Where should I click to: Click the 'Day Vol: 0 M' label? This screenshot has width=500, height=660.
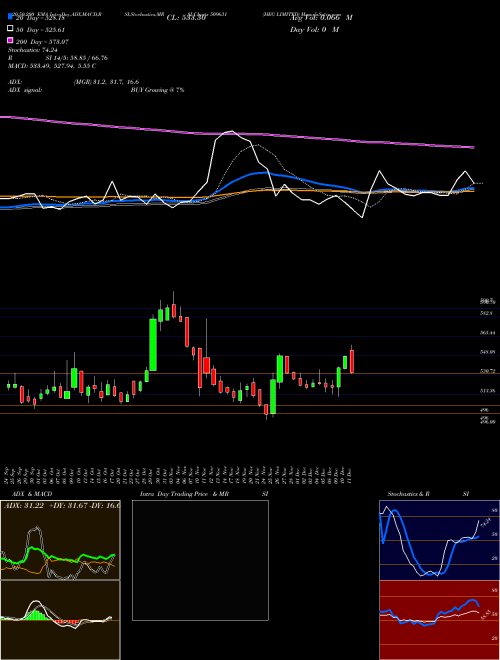click(314, 30)
